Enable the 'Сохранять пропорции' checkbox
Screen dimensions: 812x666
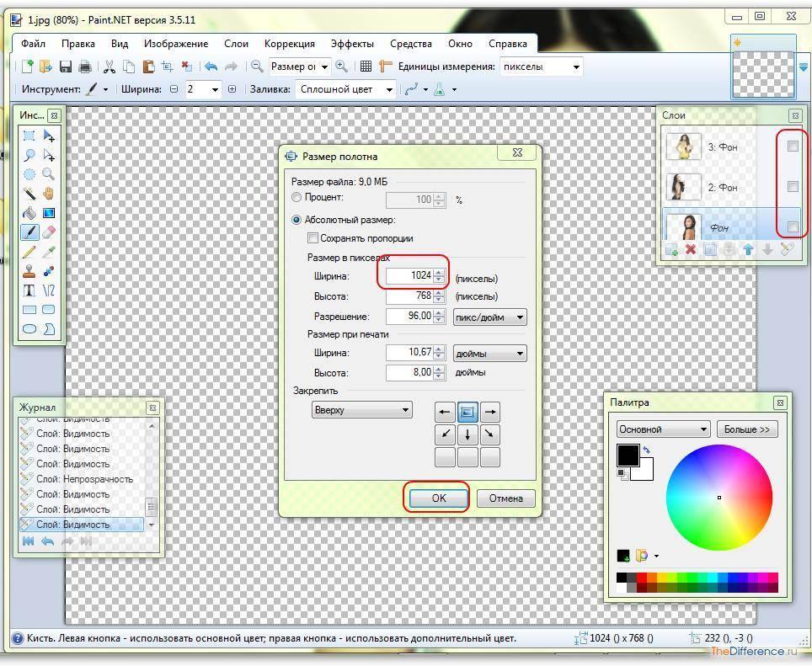point(313,238)
